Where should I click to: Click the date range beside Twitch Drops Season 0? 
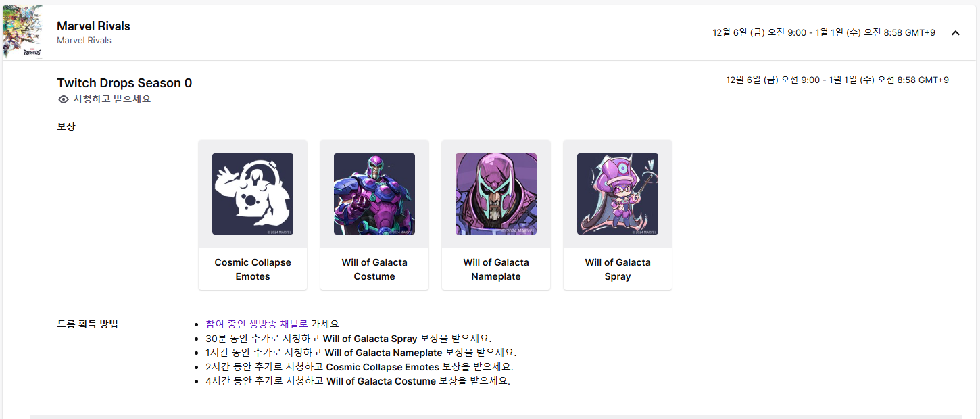coord(837,80)
